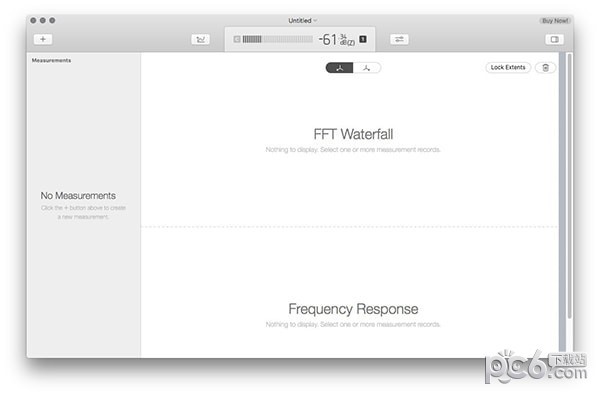Select the light right waterfall view segment
600x396 pixels.
(x=367, y=68)
